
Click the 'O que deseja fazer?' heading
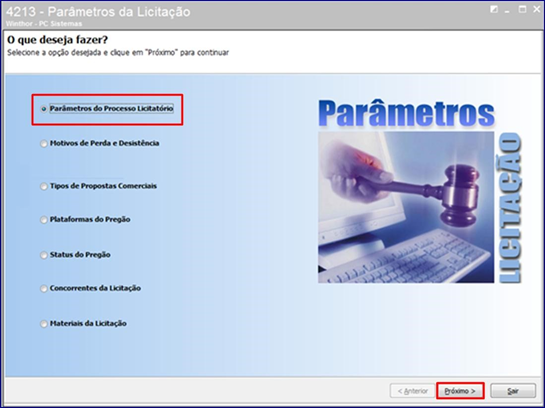(x=57, y=40)
